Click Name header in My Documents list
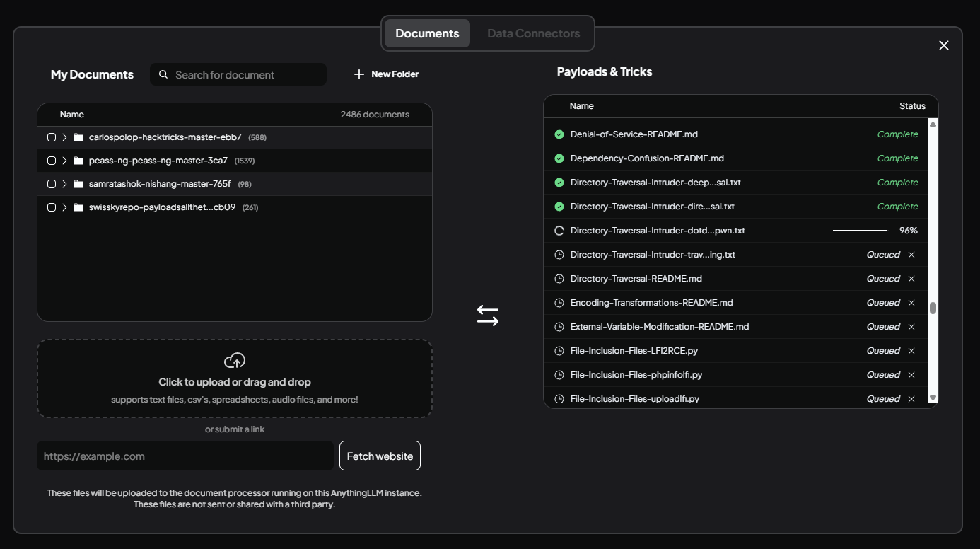The width and height of the screenshot is (980, 549). click(x=72, y=115)
